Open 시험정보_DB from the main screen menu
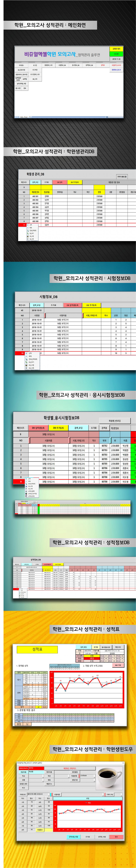The width and height of the screenshot is (136, 868). (62, 65)
